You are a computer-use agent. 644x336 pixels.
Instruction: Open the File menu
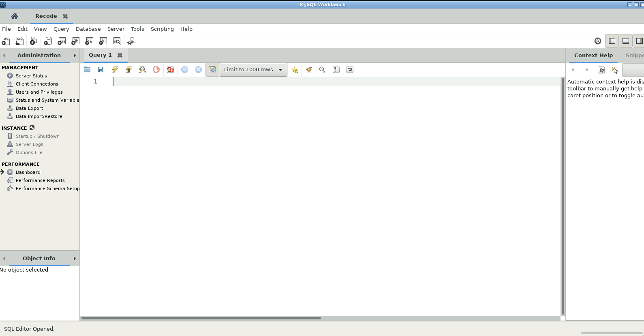6,29
